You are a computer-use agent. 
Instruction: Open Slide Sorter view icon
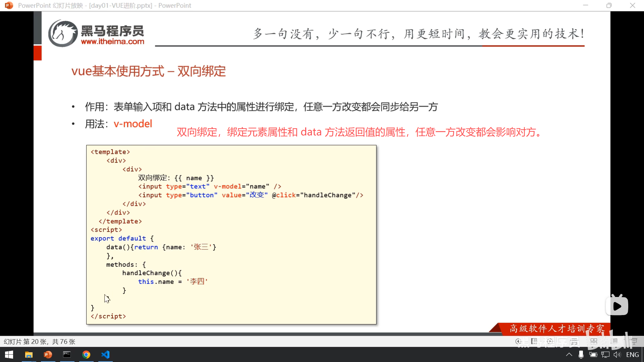[594, 341]
